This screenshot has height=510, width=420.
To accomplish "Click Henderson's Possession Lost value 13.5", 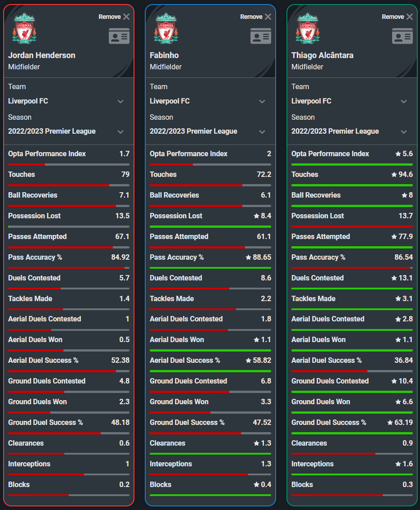I will click(x=122, y=216).
